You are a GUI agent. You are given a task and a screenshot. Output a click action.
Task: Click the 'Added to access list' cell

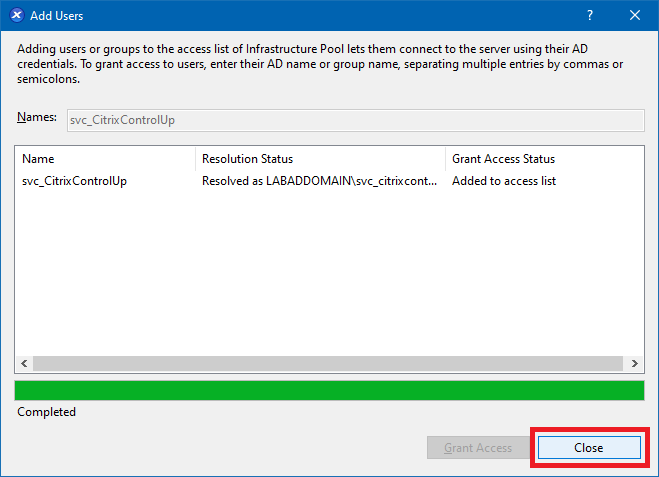pos(504,181)
